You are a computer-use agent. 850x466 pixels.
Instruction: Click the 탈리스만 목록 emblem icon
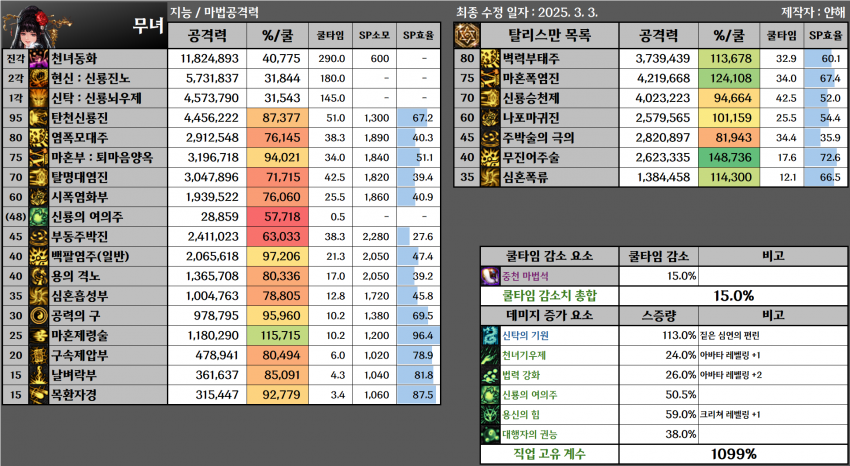[x=465, y=35]
